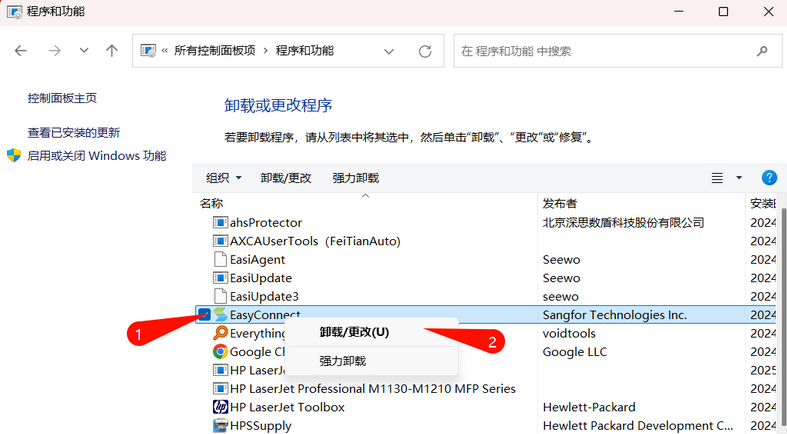The height and width of the screenshot is (434, 787).
Task: Sort by 安装时间 column header
Action: tap(763, 203)
